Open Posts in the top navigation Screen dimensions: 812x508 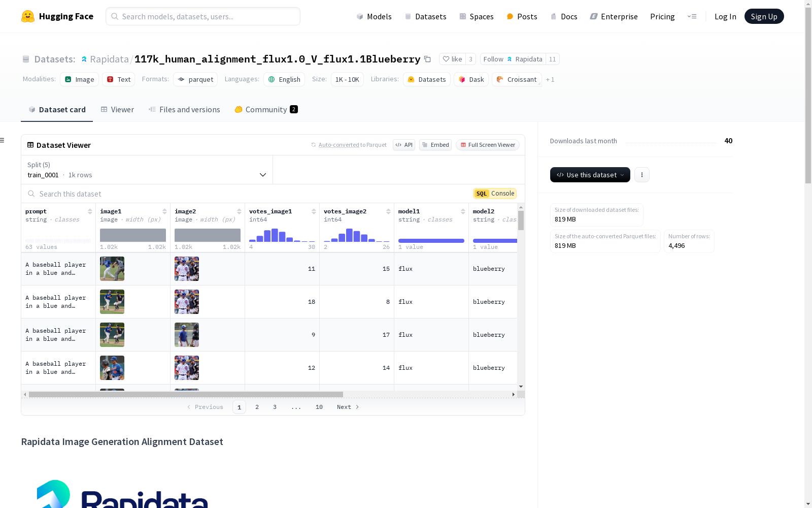(x=522, y=16)
